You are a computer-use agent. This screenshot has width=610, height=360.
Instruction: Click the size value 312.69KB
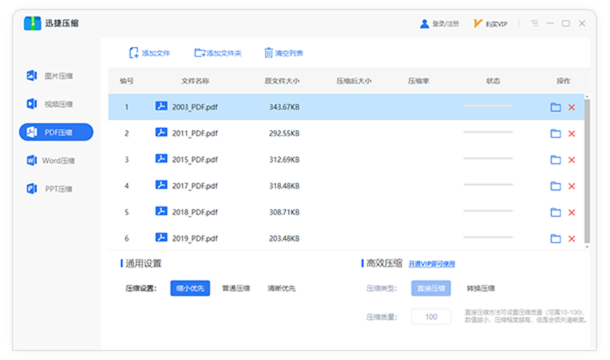284,160
